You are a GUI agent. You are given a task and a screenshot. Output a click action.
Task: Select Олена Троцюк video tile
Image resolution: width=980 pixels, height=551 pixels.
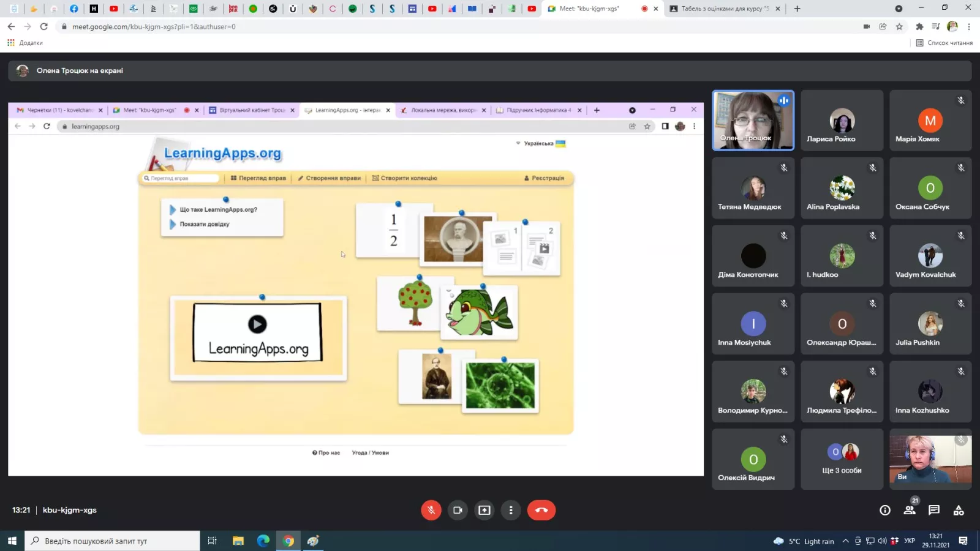tap(753, 120)
